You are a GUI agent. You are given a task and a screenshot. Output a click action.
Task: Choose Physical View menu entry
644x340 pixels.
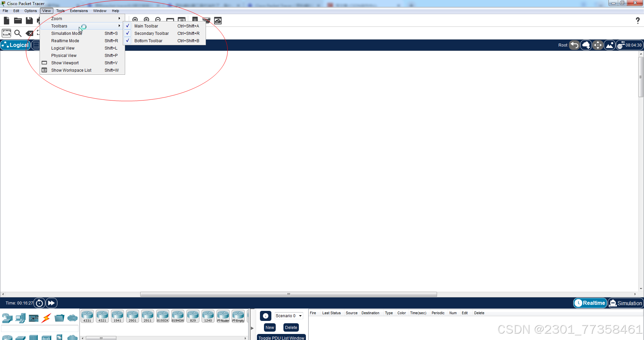tap(83, 56)
